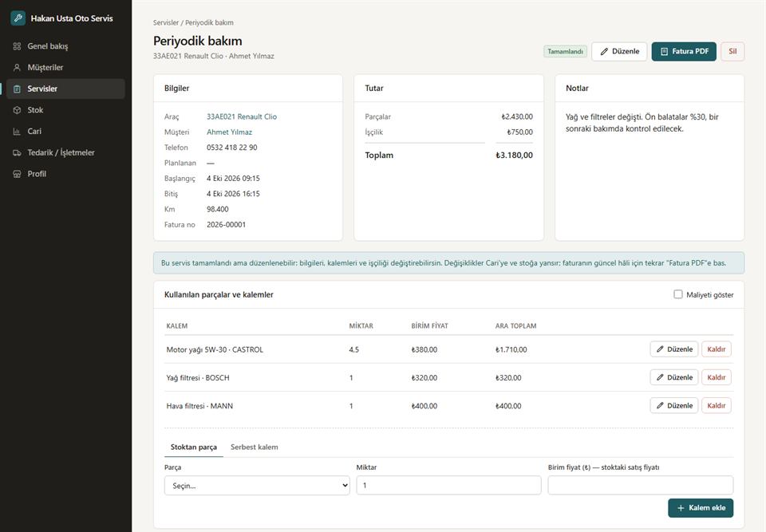Click the phone number 0532 418 22 90

[231, 148]
